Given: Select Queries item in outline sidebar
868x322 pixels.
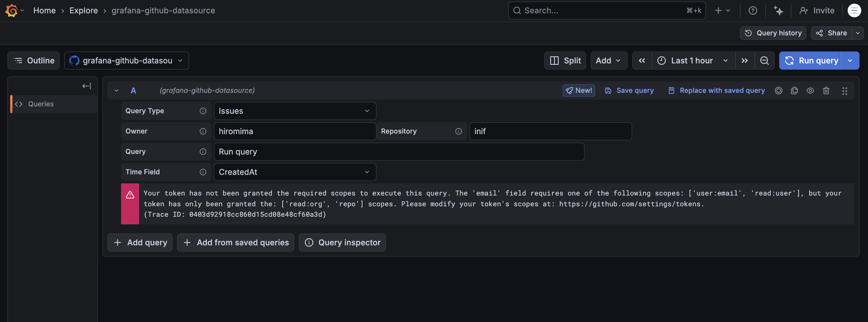Looking at the screenshot, I should click(41, 104).
